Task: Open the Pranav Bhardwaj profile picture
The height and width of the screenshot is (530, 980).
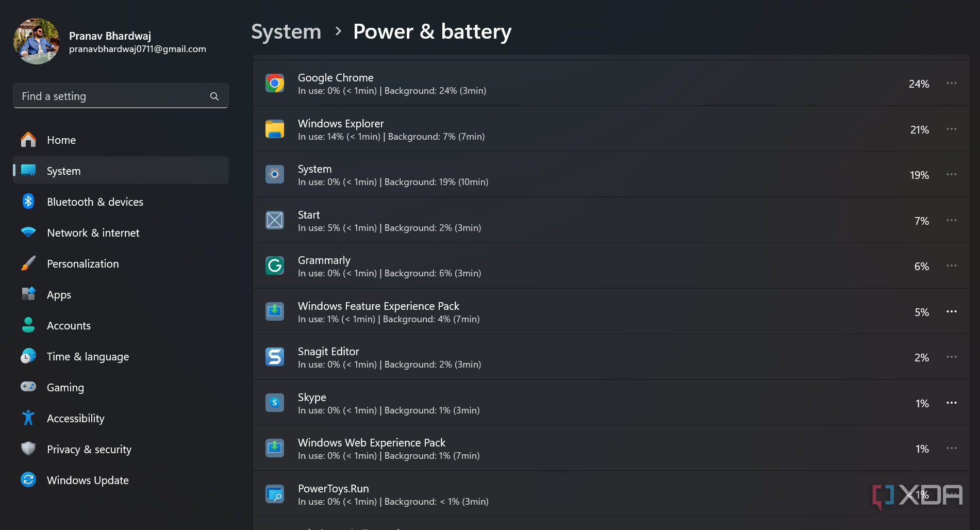Action: tap(37, 41)
